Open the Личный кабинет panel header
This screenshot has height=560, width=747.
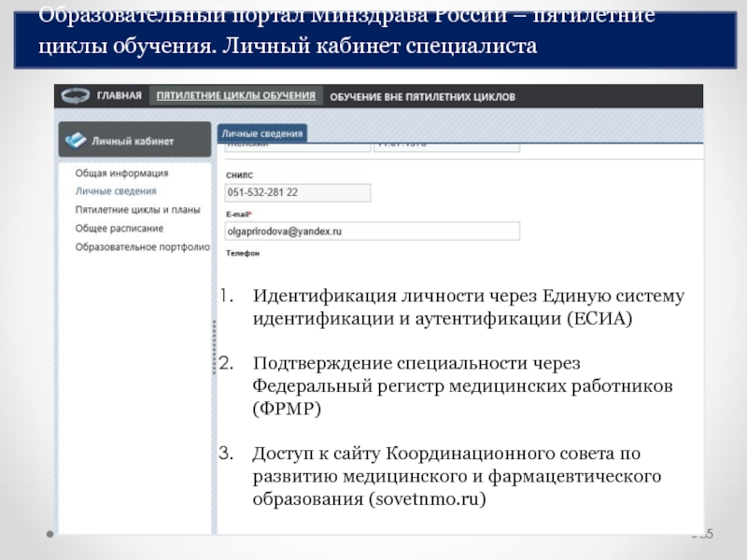pyautogui.click(x=133, y=141)
